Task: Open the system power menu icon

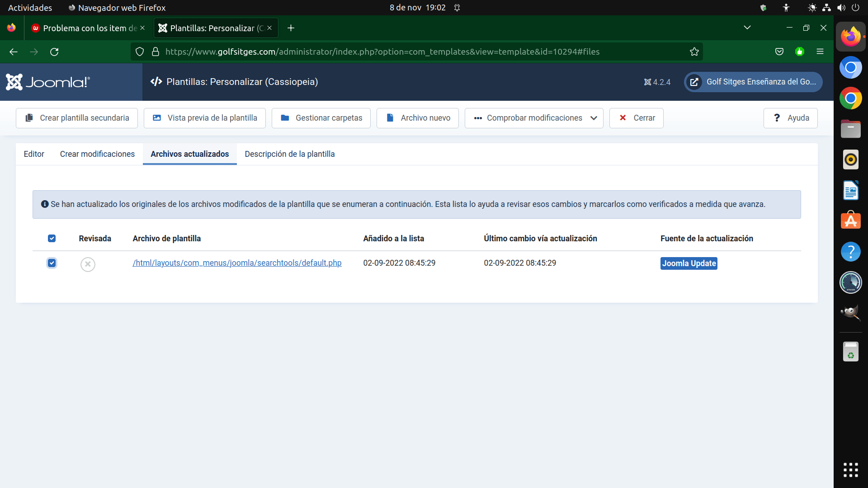Action: [855, 8]
